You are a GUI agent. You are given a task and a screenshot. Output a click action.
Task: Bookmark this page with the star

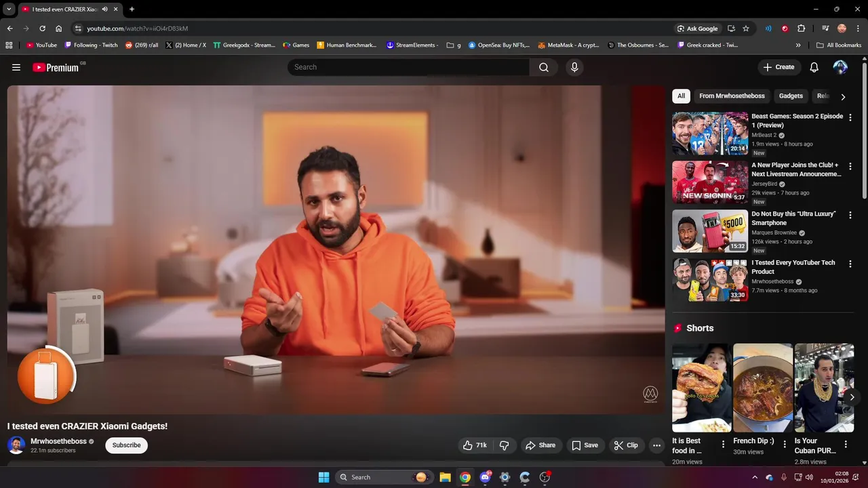coord(746,28)
